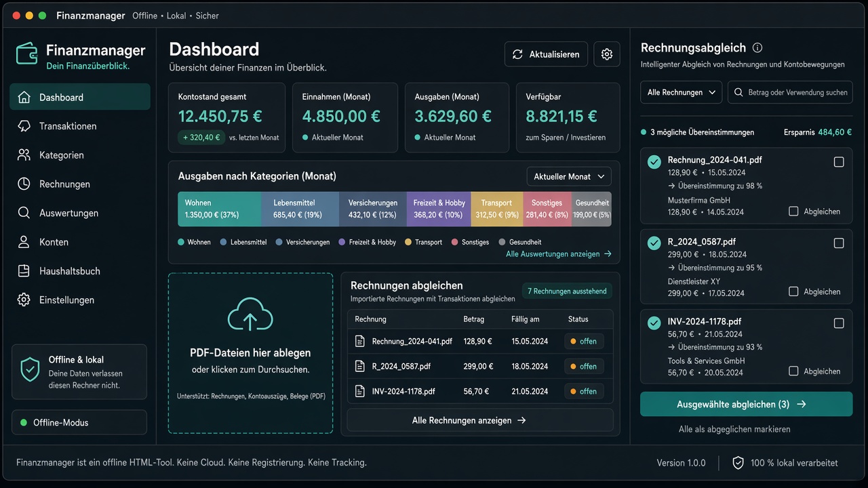Viewport: 868px width, 488px height.
Task: Click the shield icon in Offline & lokal card
Action: 30,370
